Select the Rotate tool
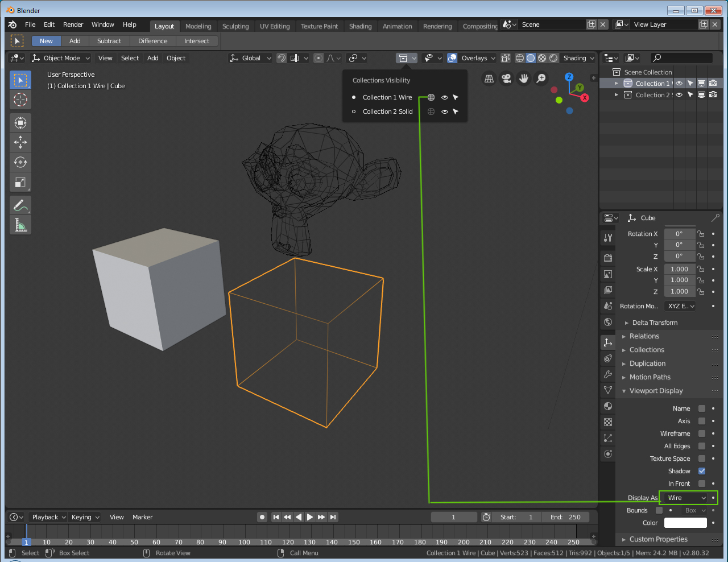728x562 pixels. pos(20,162)
